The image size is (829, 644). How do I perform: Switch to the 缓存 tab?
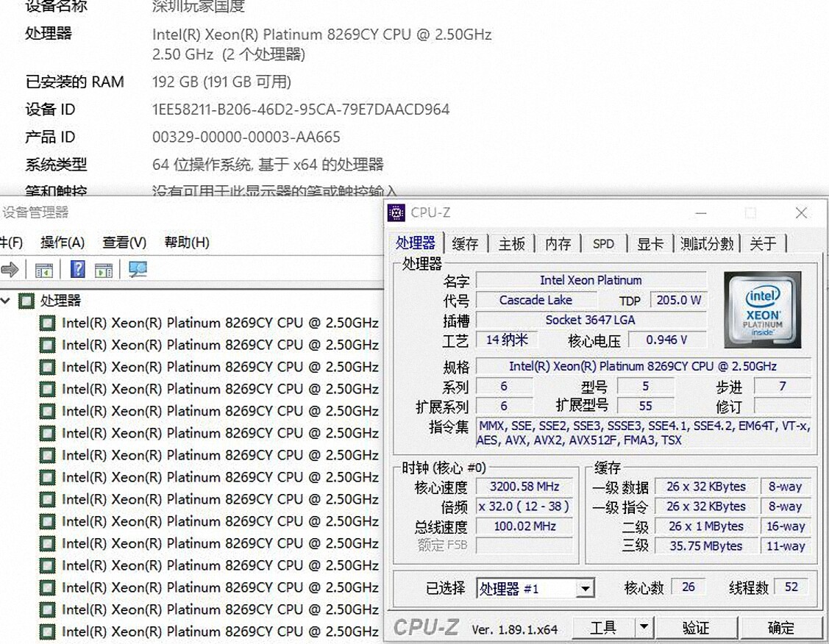(x=465, y=244)
